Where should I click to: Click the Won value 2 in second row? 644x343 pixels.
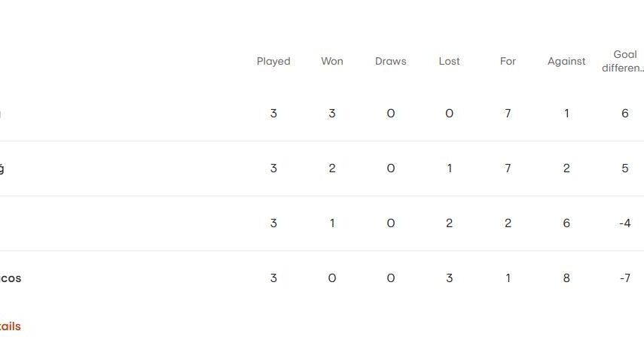click(x=332, y=168)
